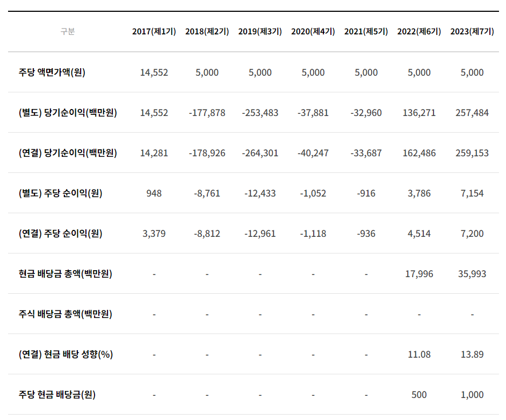This screenshot has height=420, width=506.
Task: Select the -12,433 cell
Action: [260, 193]
